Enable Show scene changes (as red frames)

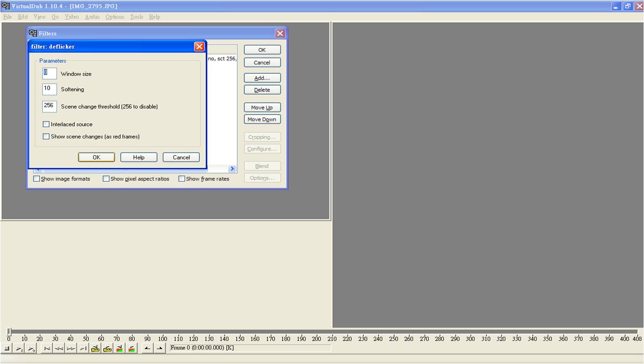(x=46, y=136)
